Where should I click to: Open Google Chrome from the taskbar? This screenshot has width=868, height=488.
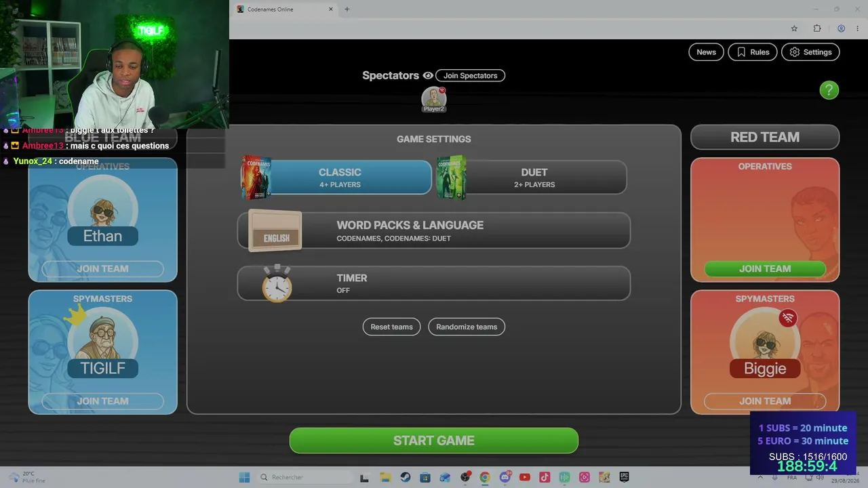tap(485, 477)
